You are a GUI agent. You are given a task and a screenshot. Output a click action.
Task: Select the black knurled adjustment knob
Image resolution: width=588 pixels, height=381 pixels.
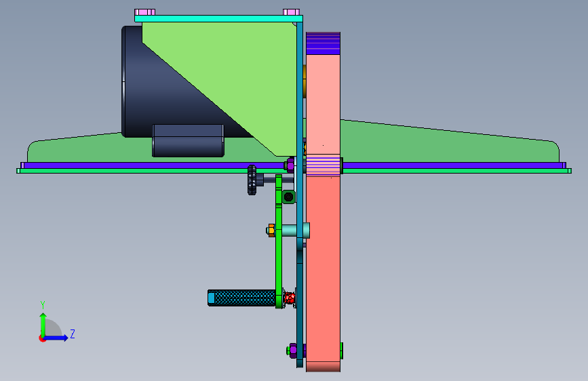pyautogui.click(x=252, y=180)
